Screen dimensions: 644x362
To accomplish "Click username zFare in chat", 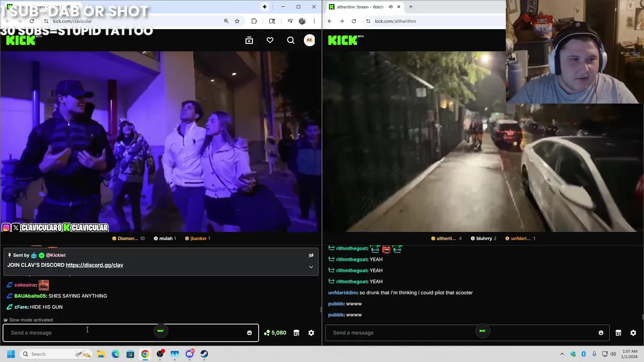I will coord(21,307).
